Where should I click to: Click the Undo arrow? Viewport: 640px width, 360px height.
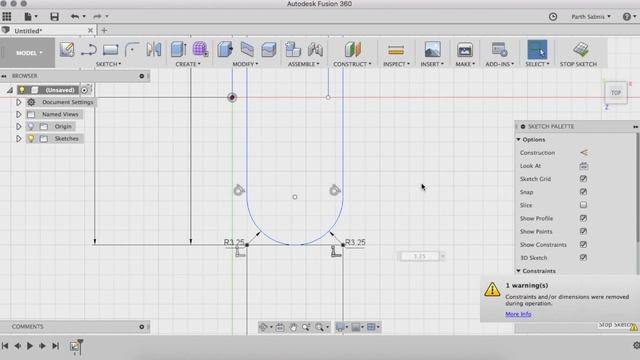(75, 16)
